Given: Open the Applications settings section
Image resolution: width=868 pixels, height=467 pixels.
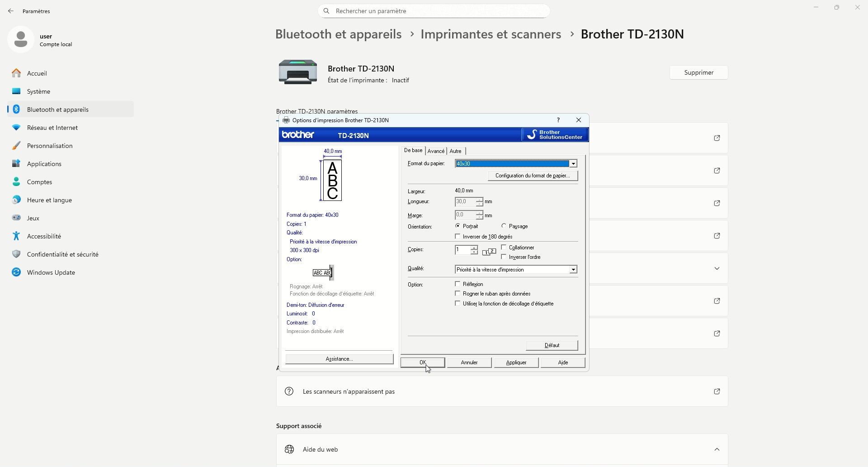Looking at the screenshot, I should coord(71,164).
